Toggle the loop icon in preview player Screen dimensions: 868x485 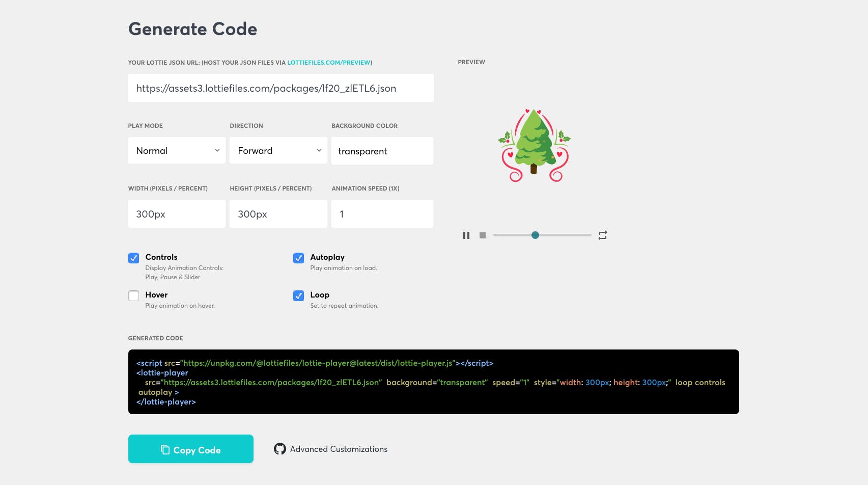(x=603, y=235)
